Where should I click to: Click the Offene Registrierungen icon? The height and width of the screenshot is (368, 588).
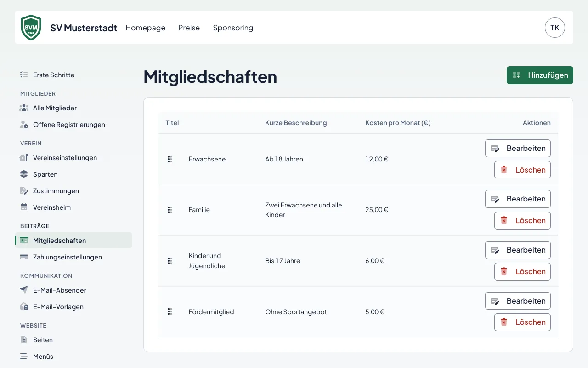click(x=24, y=124)
